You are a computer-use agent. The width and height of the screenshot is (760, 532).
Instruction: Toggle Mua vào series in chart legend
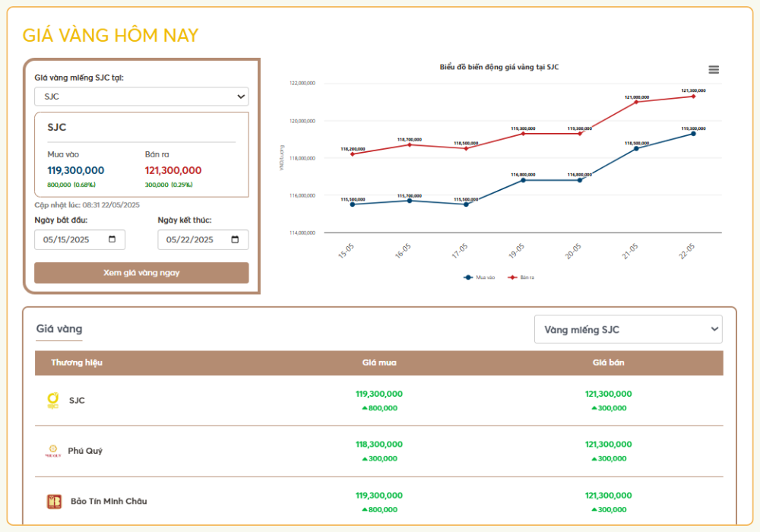point(480,277)
